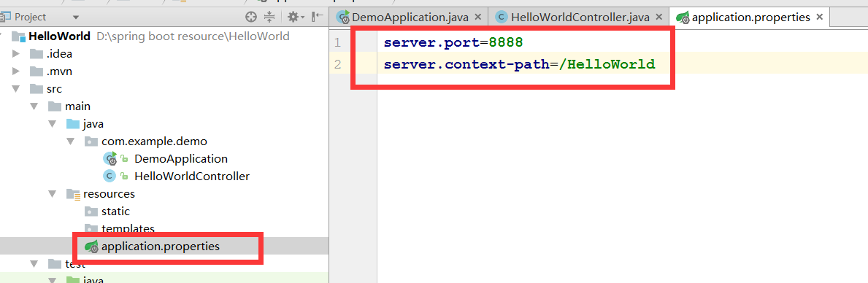Click the main folder icon
The width and height of the screenshot is (868, 283).
pyautogui.click(x=54, y=106)
